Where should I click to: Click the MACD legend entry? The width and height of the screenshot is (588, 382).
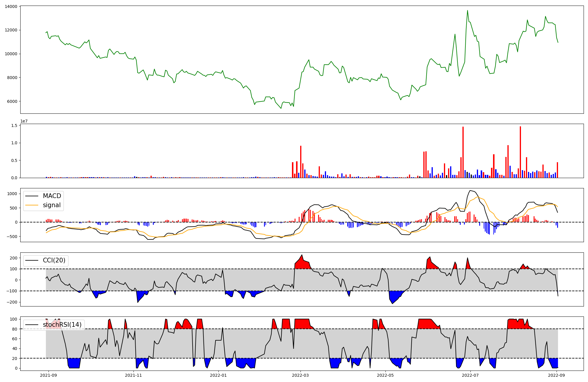pyautogui.click(x=52, y=196)
